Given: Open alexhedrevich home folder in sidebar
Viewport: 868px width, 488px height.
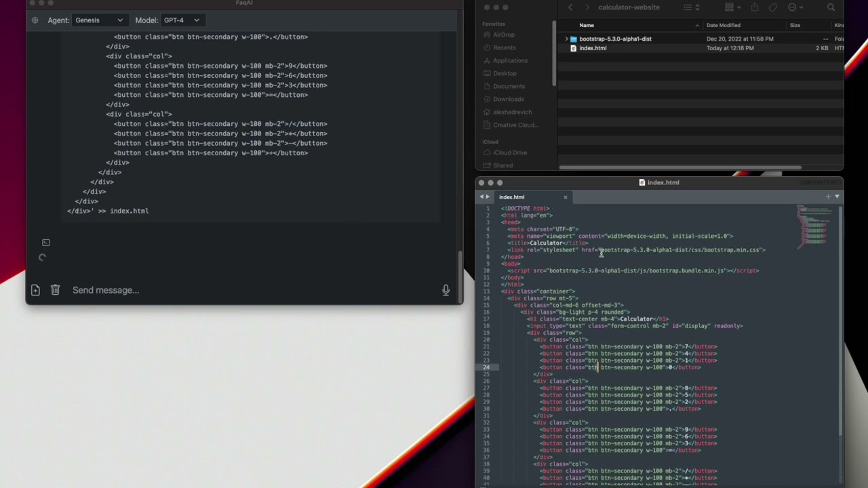Looking at the screenshot, I should click(512, 112).
